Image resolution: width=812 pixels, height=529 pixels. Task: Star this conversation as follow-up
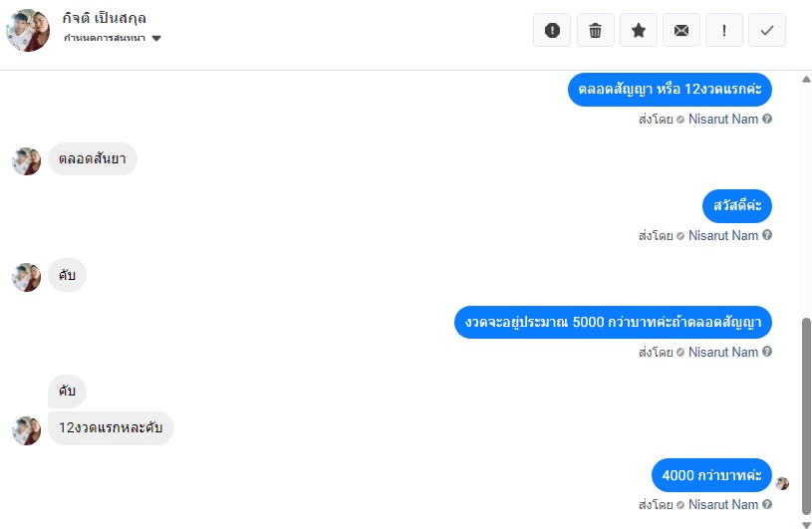(639, 31)
